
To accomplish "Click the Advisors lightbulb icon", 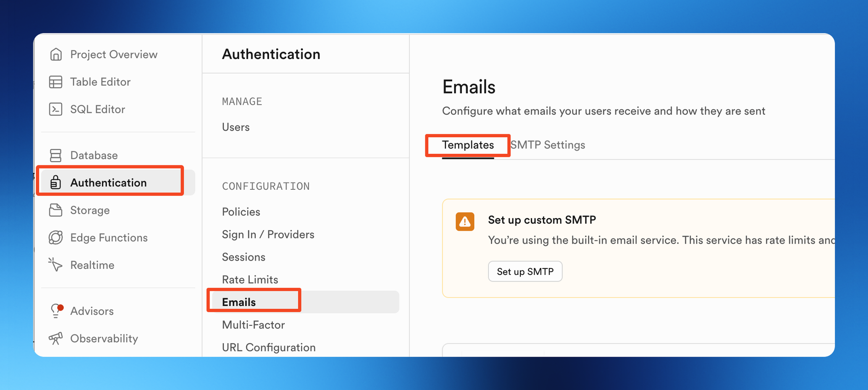I will (56, 311).
